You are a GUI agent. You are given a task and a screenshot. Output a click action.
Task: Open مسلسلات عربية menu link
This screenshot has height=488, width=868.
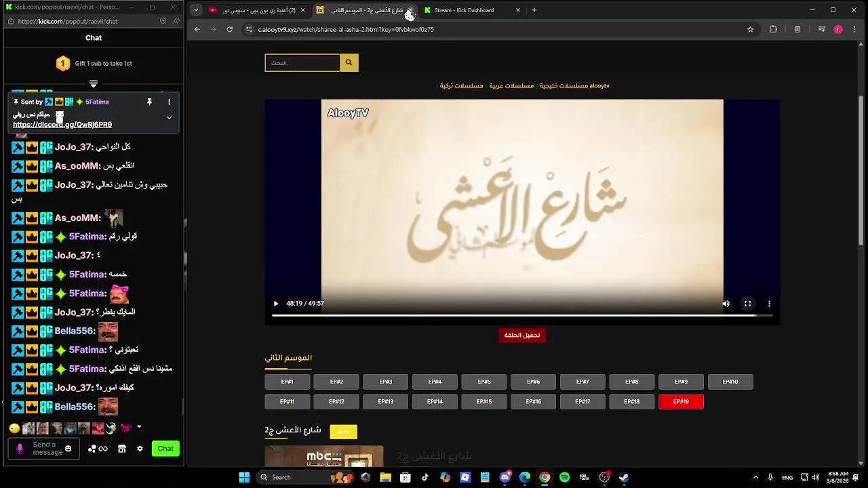[511, 86]
